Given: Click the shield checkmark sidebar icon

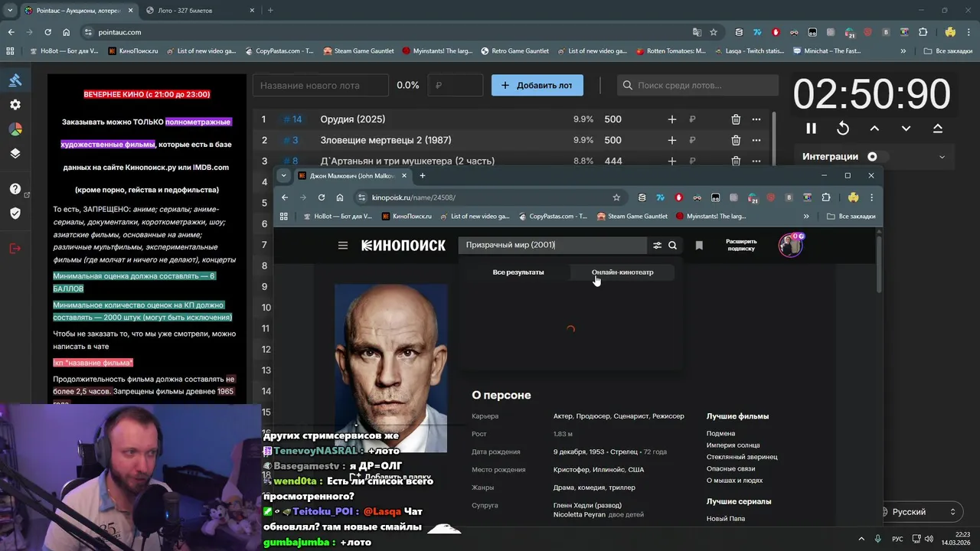Looking at the screenshot, I should click(15, 213).
